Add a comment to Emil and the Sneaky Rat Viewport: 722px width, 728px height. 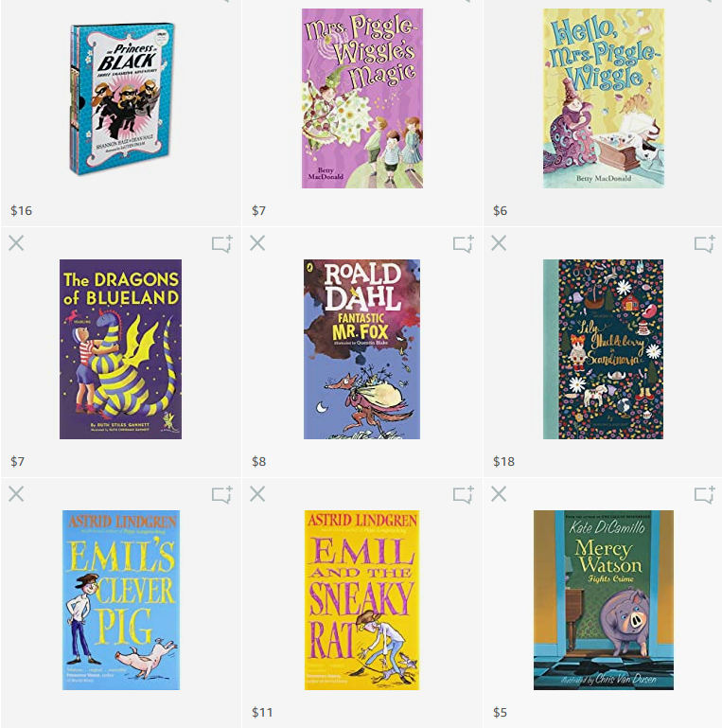click(464, 495)
